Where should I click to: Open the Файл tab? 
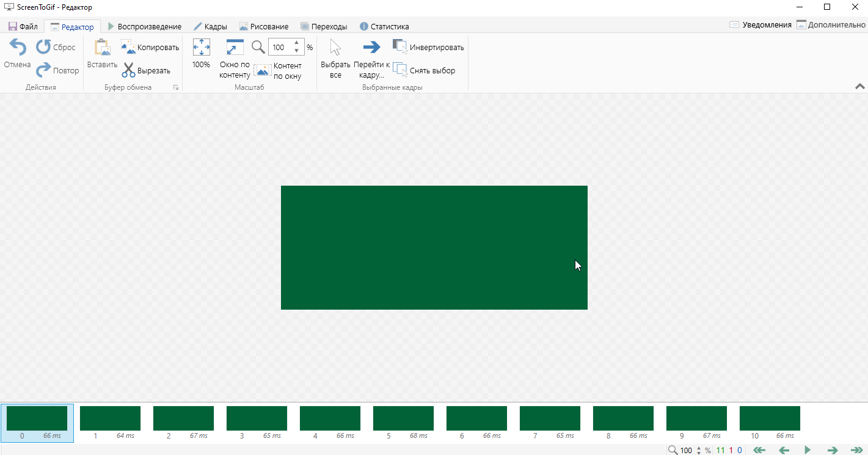point(23,26)
